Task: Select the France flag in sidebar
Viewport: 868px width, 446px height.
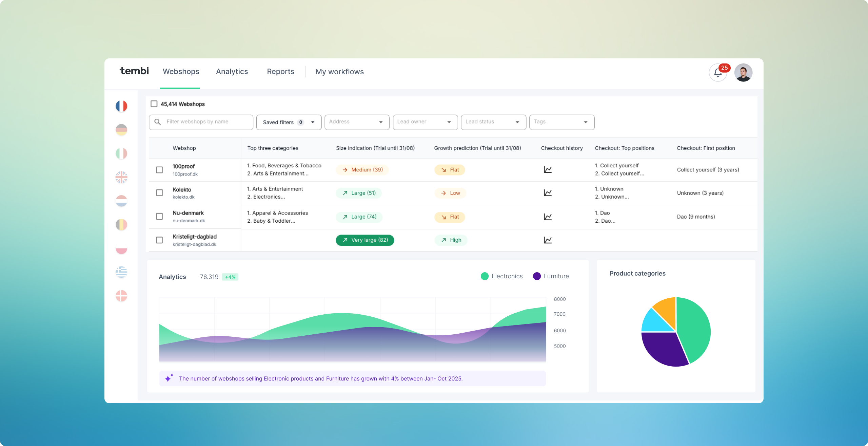Action: click(x=121, y=106)
